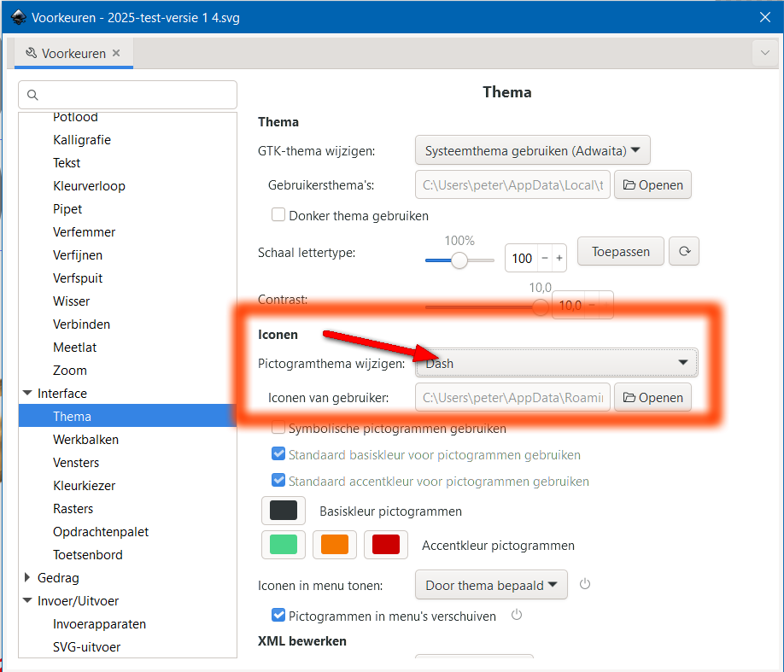This screenshot has height=672, width=784.
Task: Open the GTK-thema wijzigen dropdown
Action: click(x=533, y=150)
